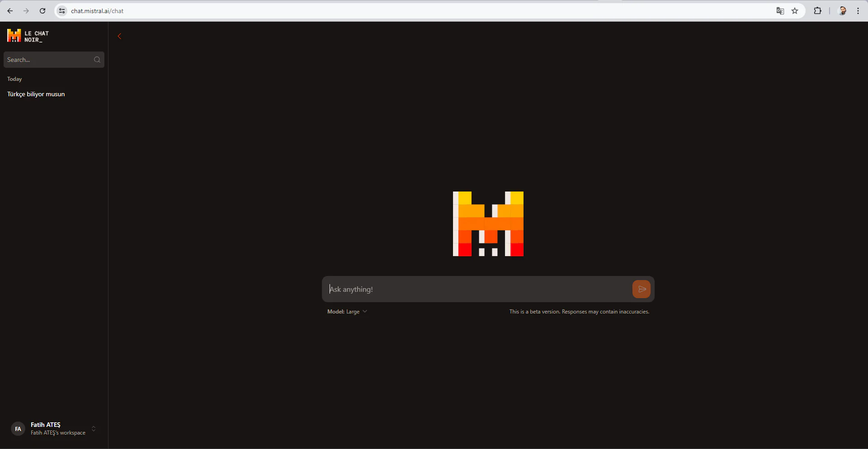Go back to the previous browser page

[x=10, y=11]
